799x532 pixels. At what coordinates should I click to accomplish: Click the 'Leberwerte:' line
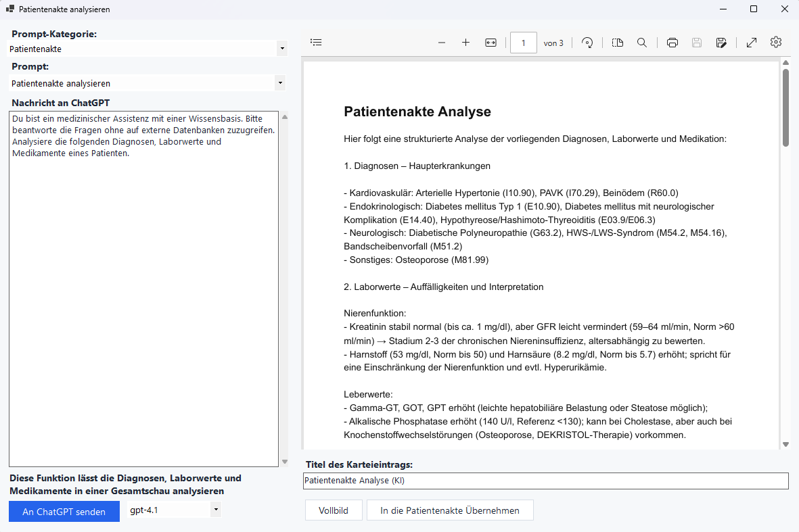pyautogui.click(x=369, y=395)
